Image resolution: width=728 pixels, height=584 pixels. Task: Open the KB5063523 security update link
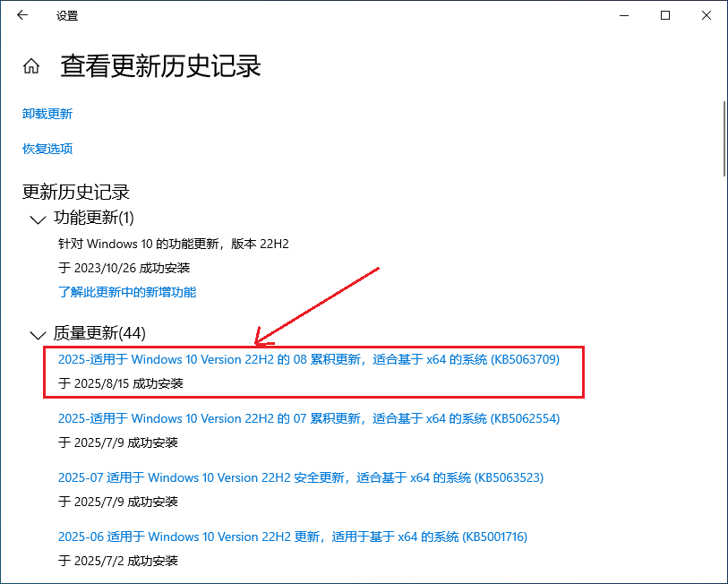click(301, 477)
